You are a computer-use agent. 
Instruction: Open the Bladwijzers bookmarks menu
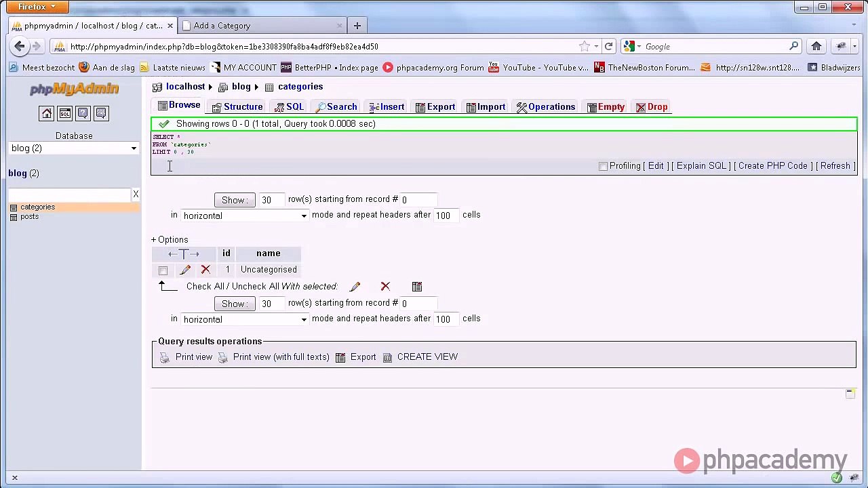tap(833, 68)
